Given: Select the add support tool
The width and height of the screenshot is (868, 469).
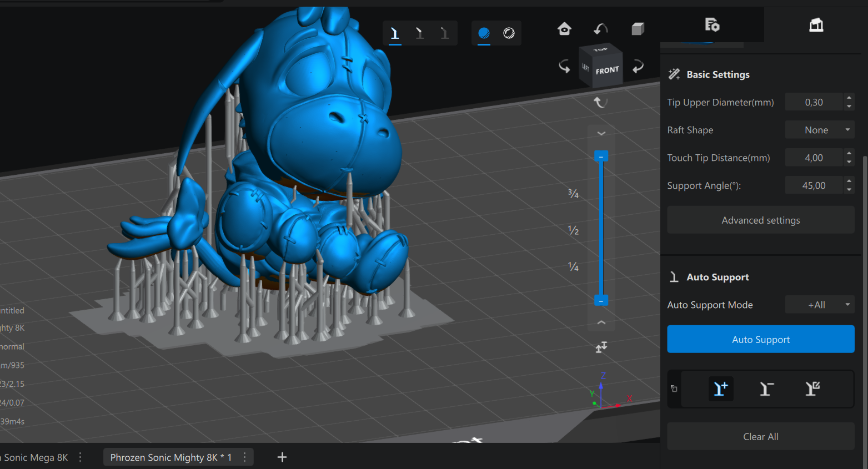Looking at the screenshot, I should point(721,389).
